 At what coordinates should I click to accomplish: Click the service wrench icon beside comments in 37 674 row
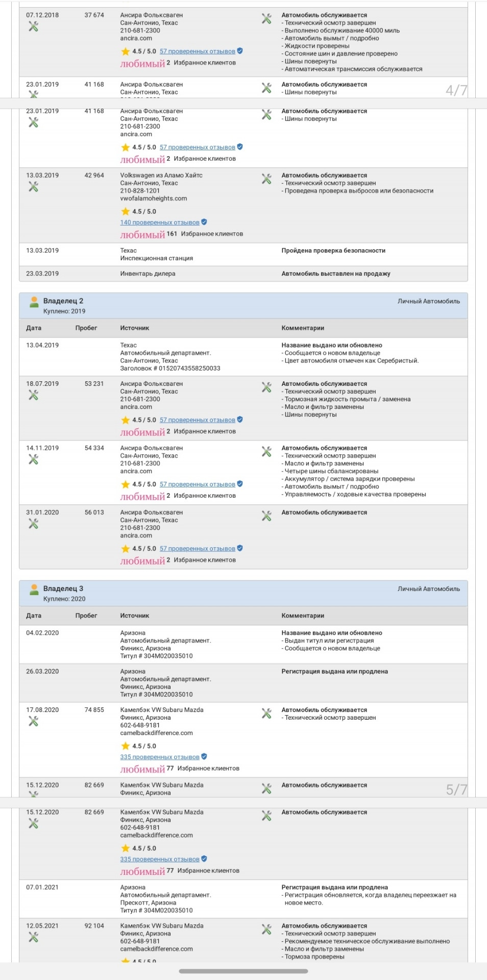pyautogui.click(x=266, y=19)
